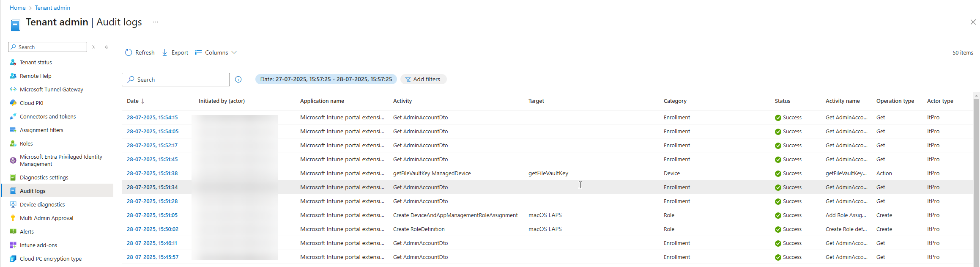980x267 pixels.
Task: Open the date range filter pill
Action: point(326,79)
